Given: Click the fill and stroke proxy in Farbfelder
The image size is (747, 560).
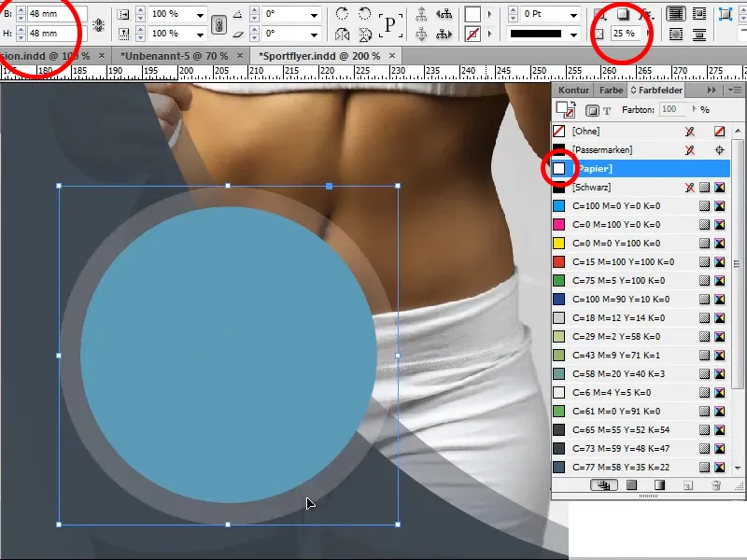Looking at the screenshot, I should 566,109.
